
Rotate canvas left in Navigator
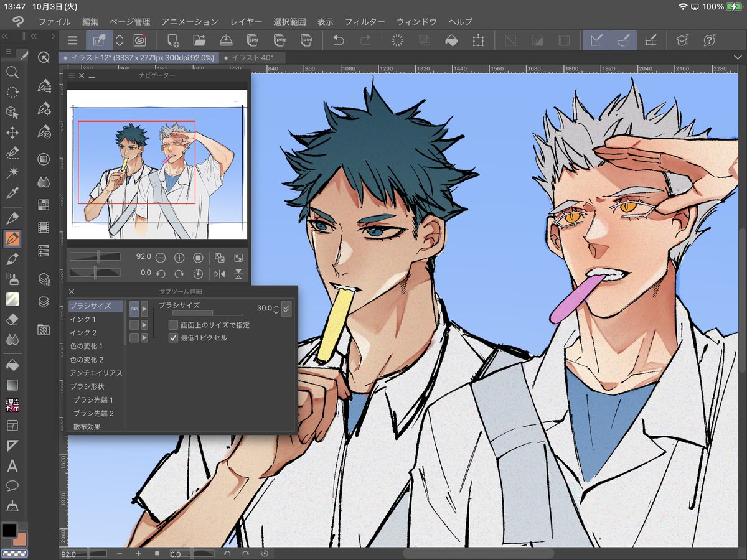coord(161,274)
